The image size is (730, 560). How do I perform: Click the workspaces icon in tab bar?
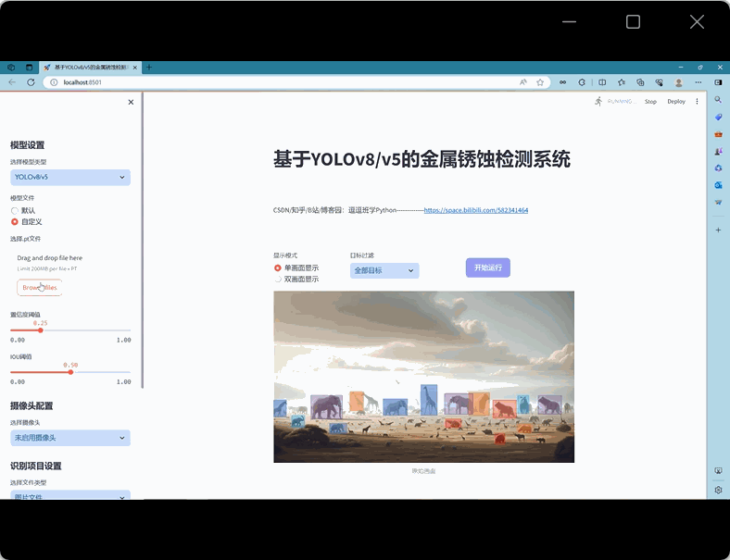point(11,67)
